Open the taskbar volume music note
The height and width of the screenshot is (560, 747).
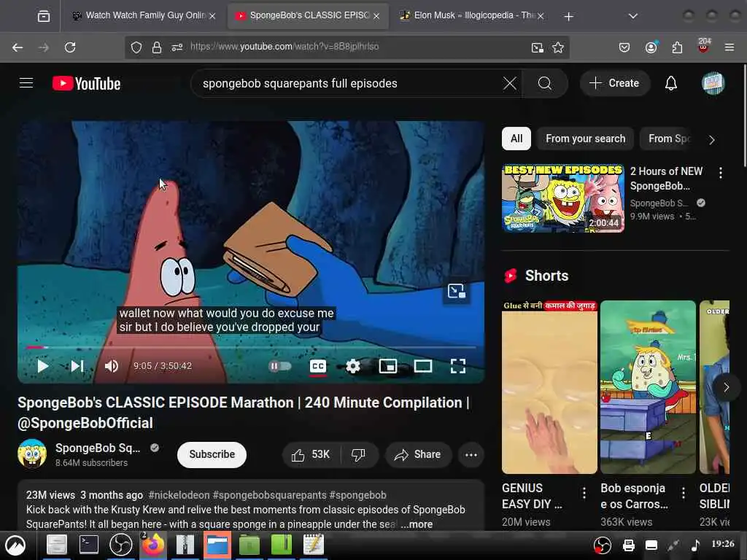coord(695,545)
